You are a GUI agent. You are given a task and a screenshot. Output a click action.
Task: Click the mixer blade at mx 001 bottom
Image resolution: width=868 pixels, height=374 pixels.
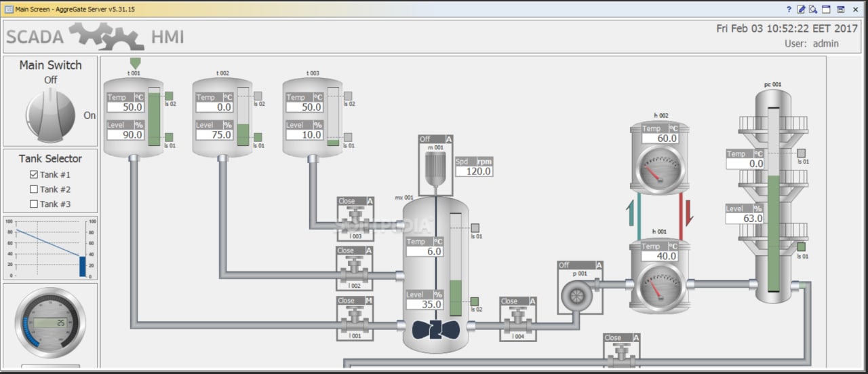tap(435, 330)
